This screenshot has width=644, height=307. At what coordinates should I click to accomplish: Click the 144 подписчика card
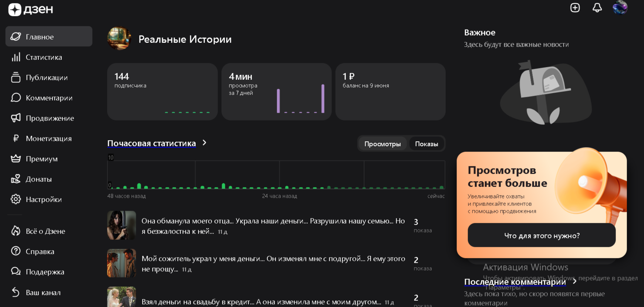click(x=162, y=91)
